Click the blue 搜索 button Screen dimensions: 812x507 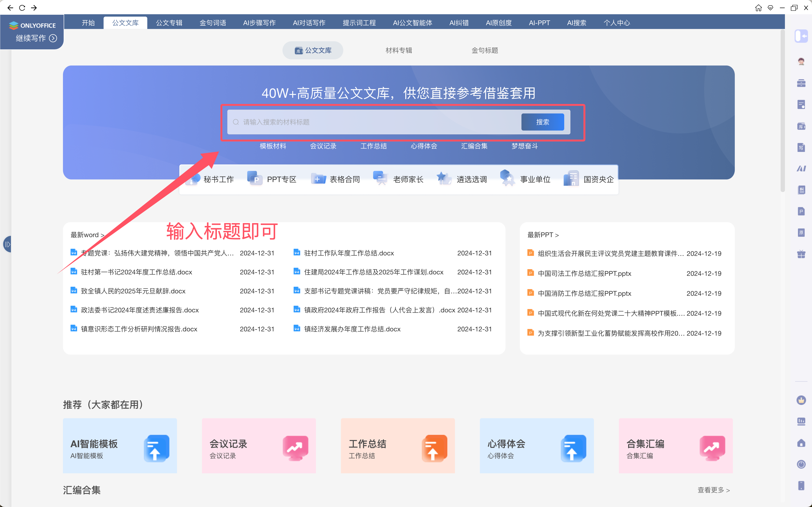543,122
